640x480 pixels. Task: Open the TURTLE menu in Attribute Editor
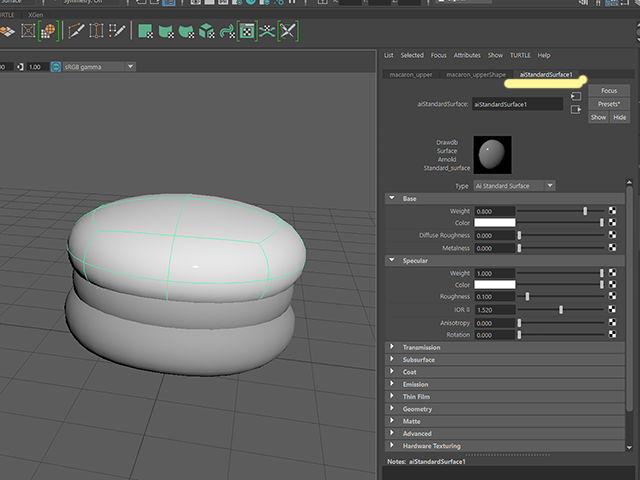(x=520, y=55)
